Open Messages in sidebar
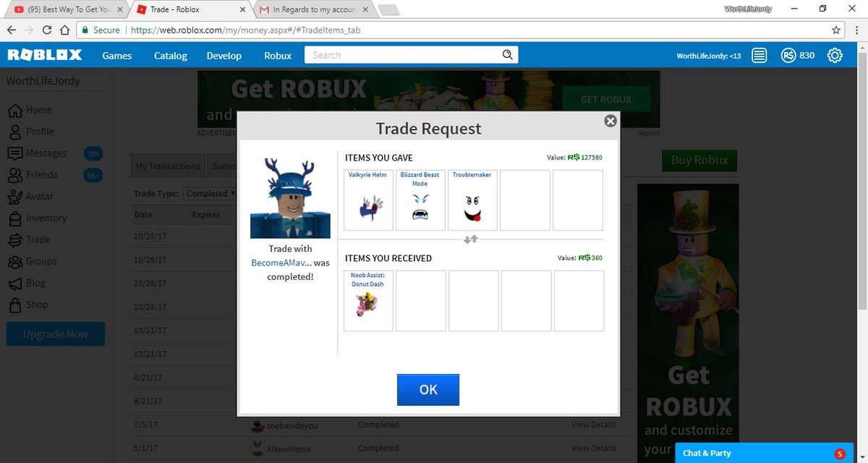Image resolution: width=868 pixels, height=463 pixels. (x=36, y=153)
